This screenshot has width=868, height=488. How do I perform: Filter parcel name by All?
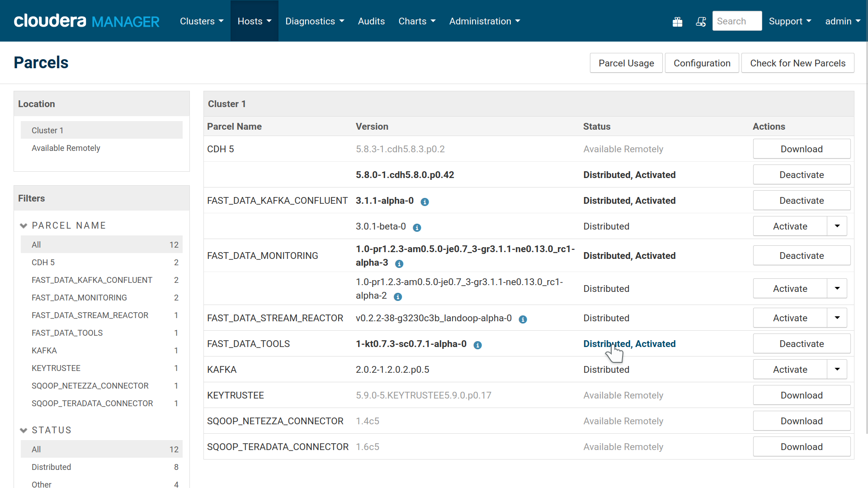coord(102,244)
